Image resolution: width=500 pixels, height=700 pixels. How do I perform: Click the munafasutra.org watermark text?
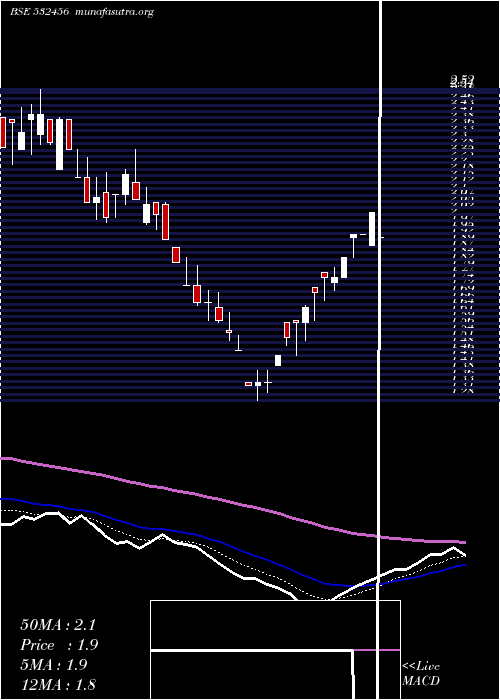tap(115, 12)
